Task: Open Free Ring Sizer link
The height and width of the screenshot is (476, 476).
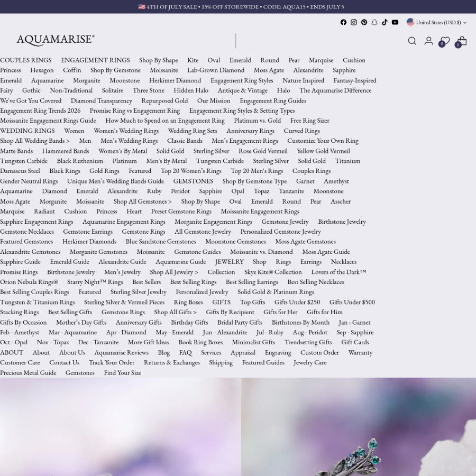Action: (309, 121)
